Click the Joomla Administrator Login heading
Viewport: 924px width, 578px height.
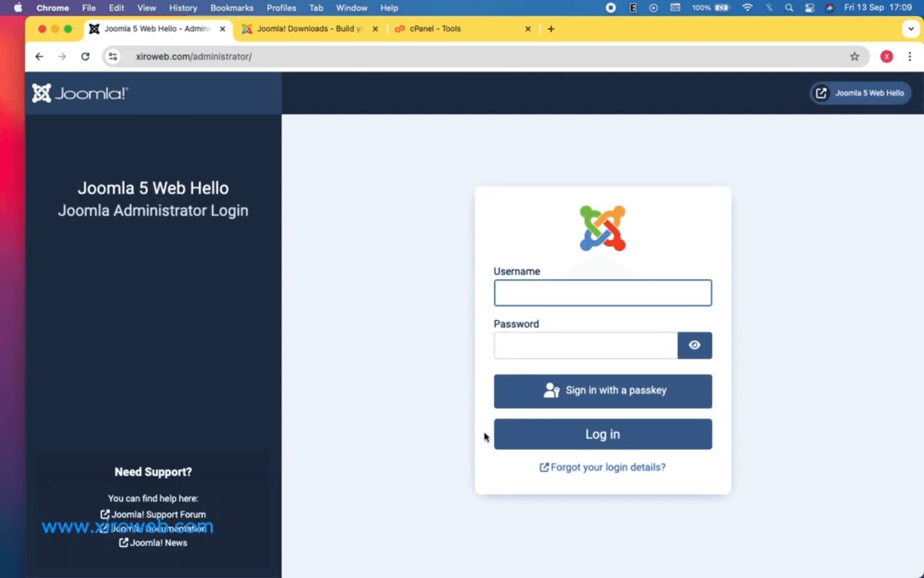[153, 210]
